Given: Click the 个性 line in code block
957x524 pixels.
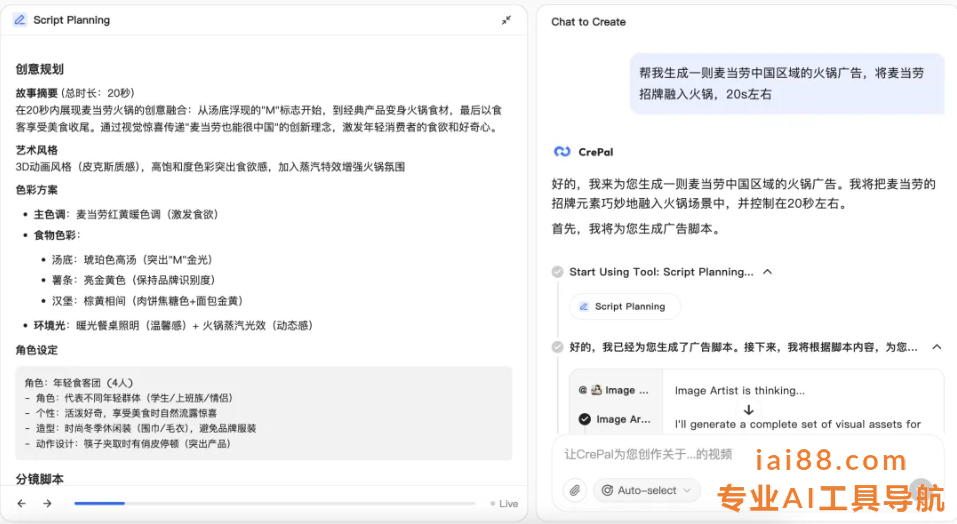Looking at the screenshot, I should [x=121, y=413].
